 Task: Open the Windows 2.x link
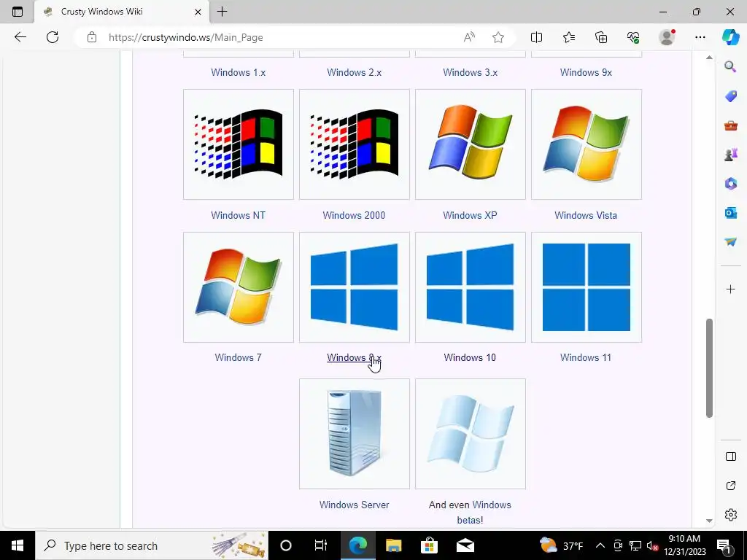tap(354, 72)
